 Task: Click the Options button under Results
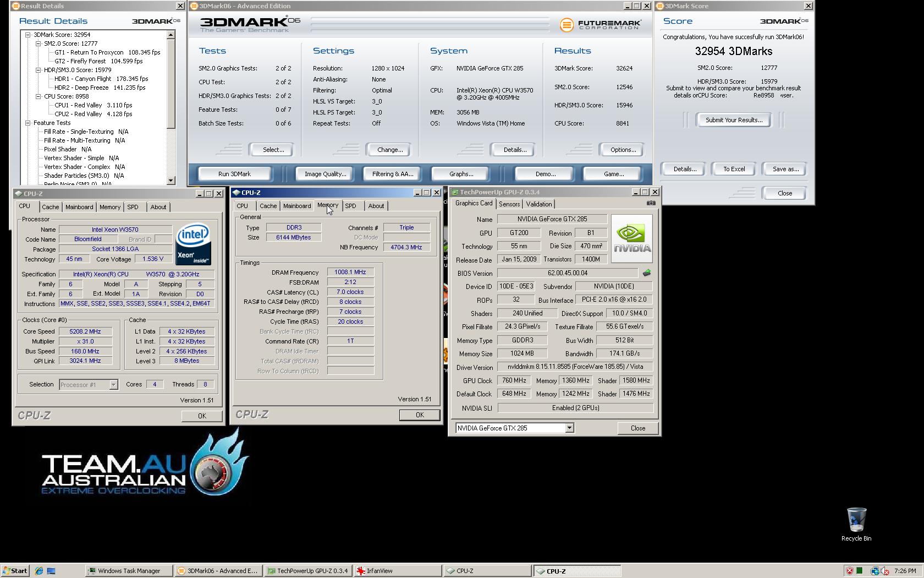[623, 150]
